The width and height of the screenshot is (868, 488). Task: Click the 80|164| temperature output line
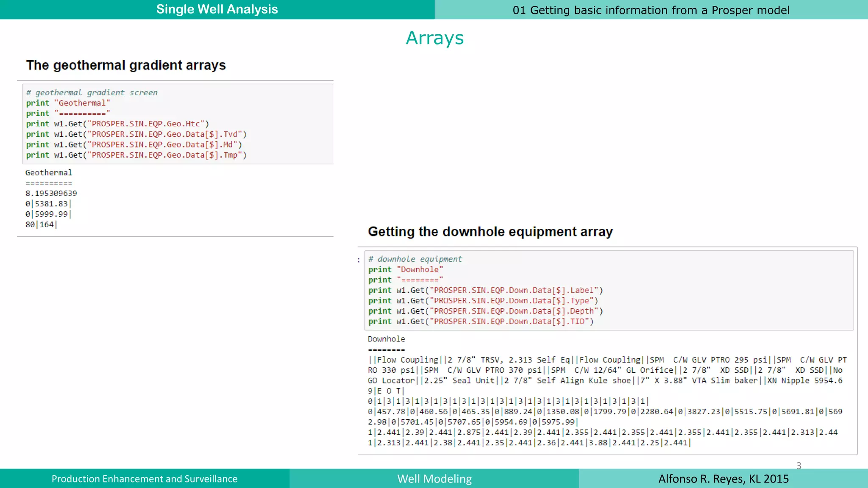(41, 225)
